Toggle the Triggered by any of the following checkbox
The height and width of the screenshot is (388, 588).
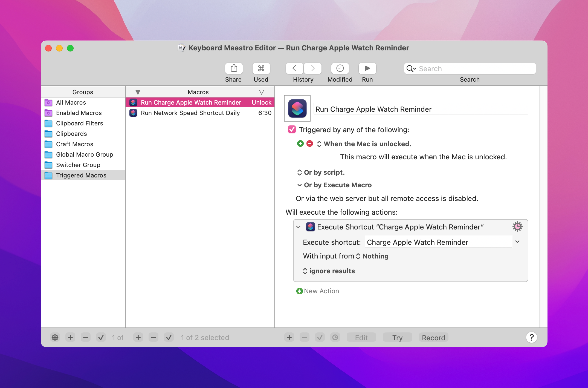(x=292, y=130)
